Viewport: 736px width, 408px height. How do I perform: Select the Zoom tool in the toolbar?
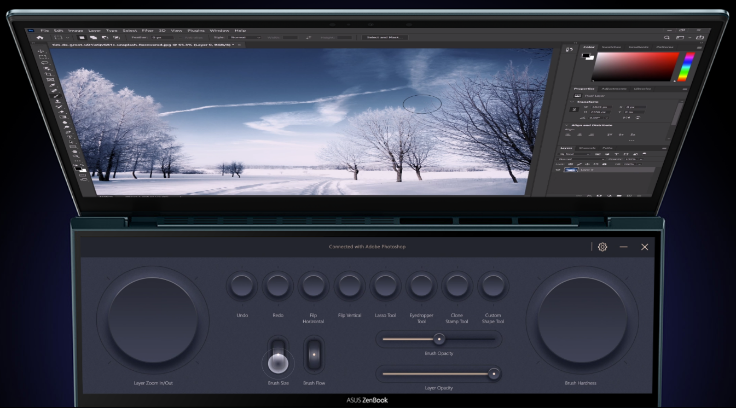[x=76, y=156]
